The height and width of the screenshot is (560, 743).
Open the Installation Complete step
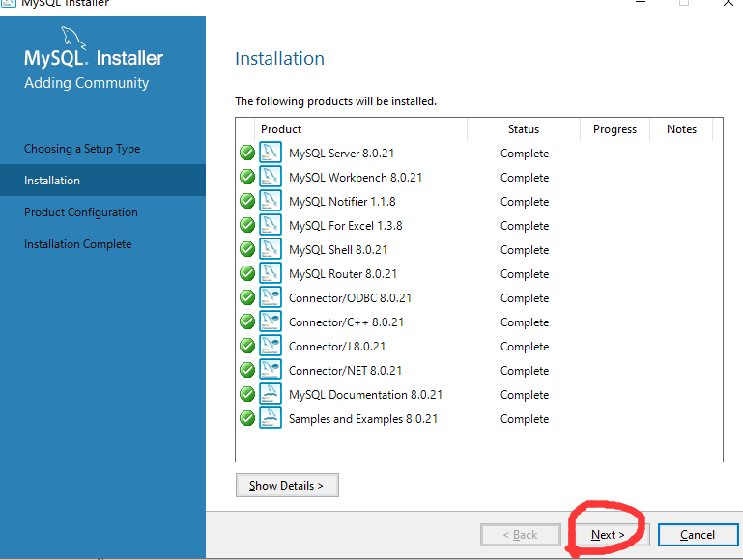click(x=77, y=244)
